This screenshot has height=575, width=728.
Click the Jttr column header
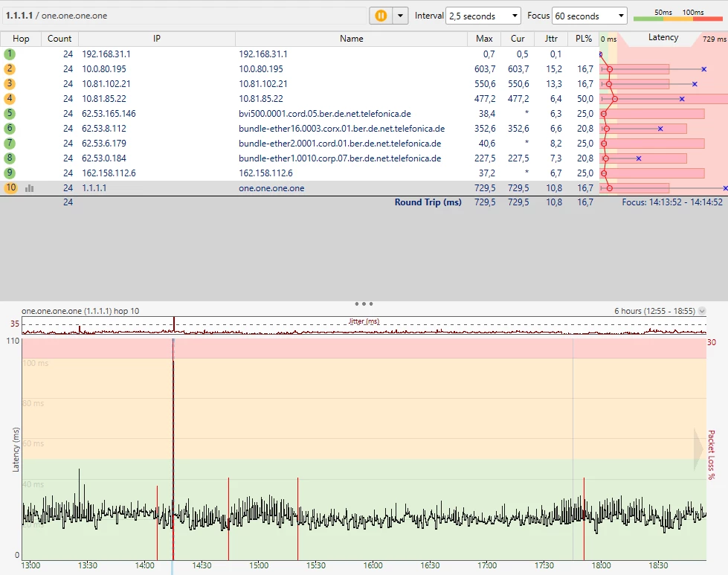[x=551, y=39]
